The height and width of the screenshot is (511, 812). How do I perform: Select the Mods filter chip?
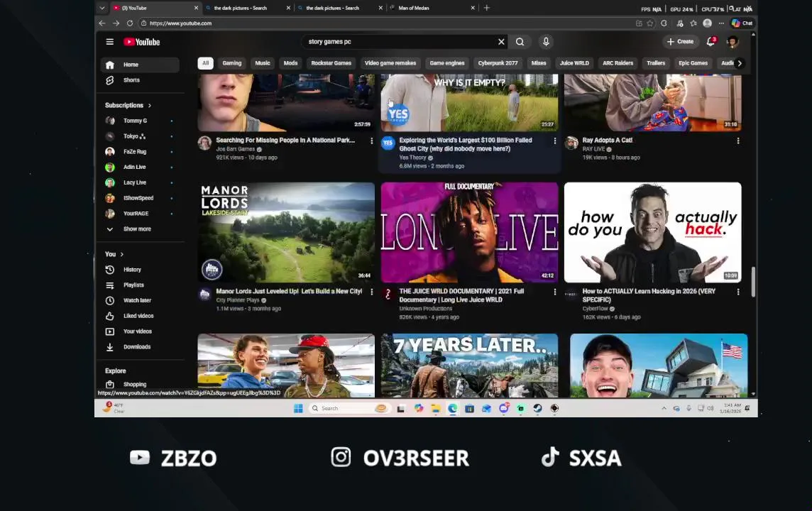[290, 63]
